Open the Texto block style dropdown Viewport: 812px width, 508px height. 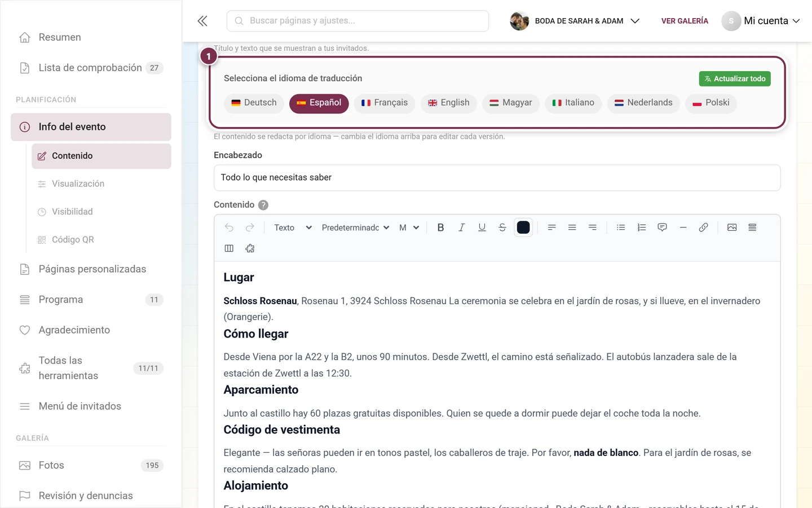coord(293,227)
